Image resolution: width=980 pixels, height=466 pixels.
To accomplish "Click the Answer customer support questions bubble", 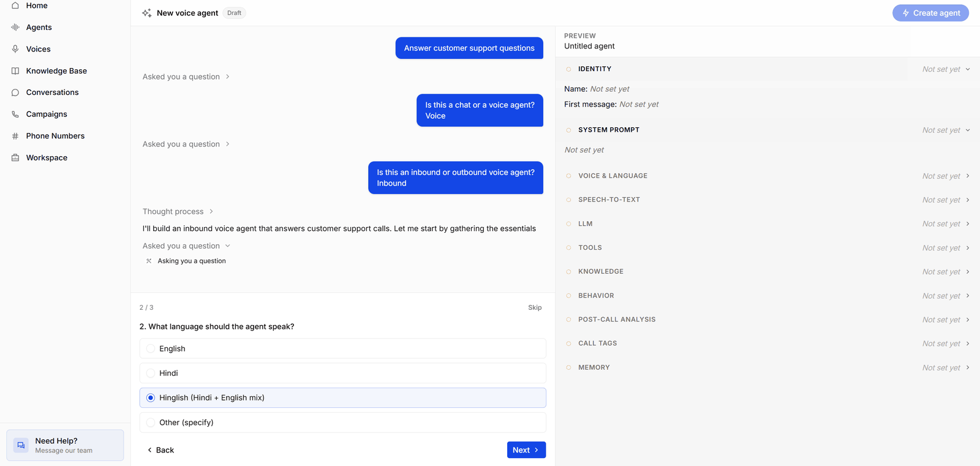I will (x=469, y=48).
